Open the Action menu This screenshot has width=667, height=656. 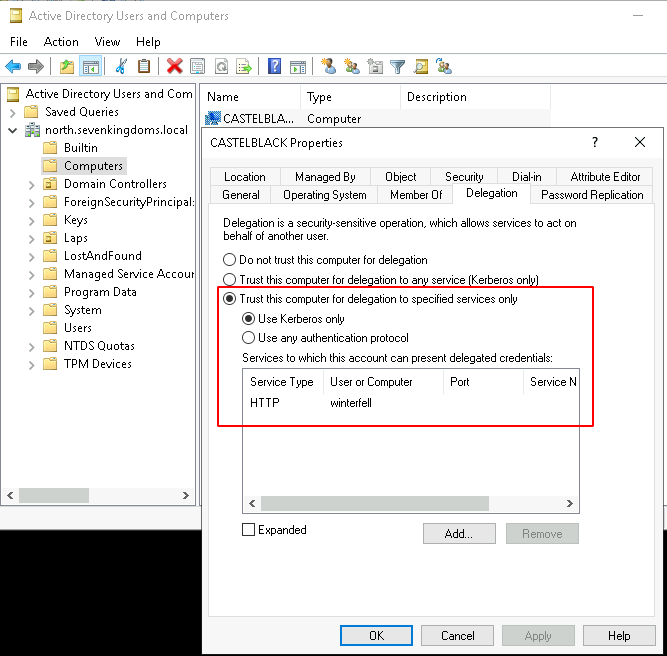pyautogui.click(x=61, y=42)
